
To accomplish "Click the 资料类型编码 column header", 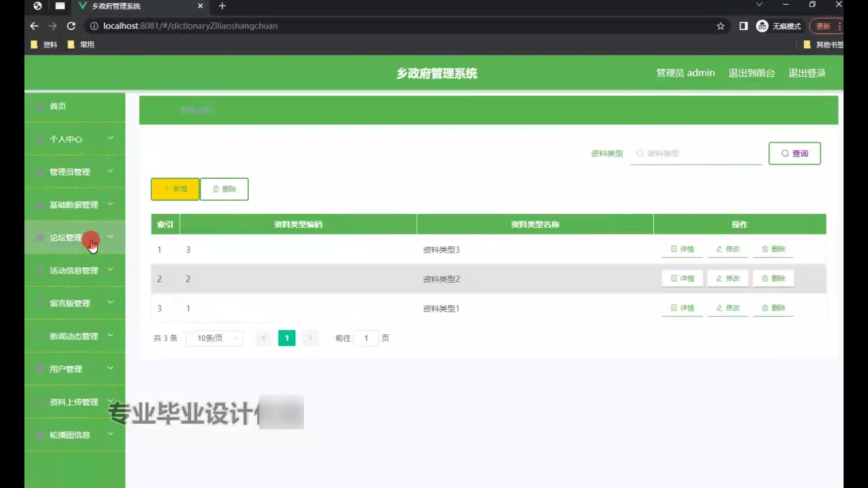I will pos(298,224).
